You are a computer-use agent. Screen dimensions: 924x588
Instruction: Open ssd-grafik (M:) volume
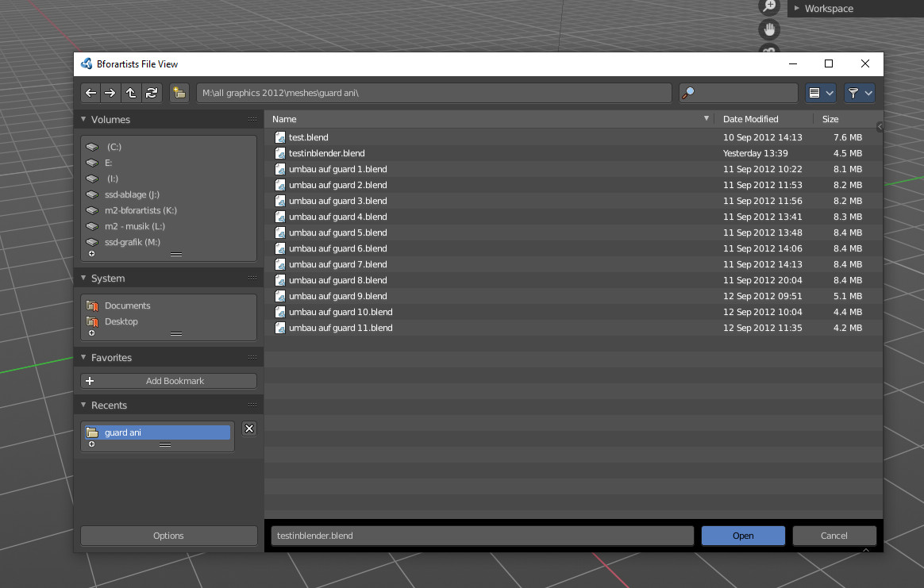tap(168, 242)
